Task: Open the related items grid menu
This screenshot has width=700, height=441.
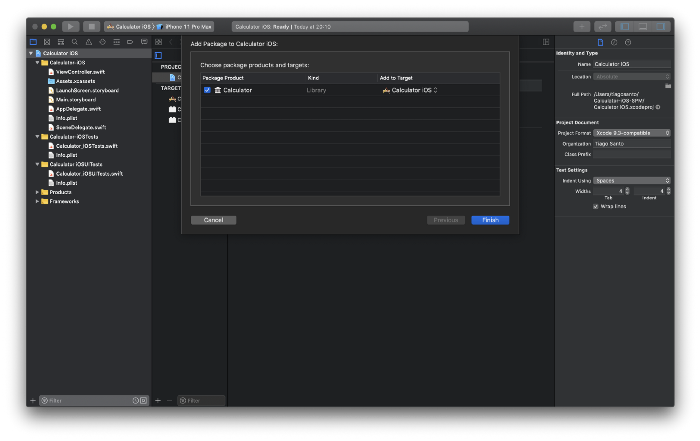Action: coord(158,42)
